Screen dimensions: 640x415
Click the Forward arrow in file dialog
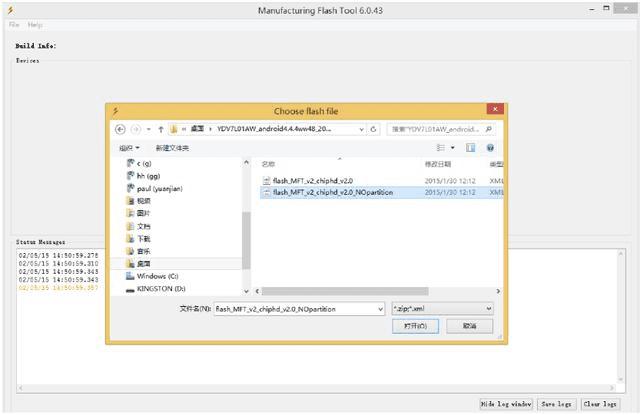(136, 129)
